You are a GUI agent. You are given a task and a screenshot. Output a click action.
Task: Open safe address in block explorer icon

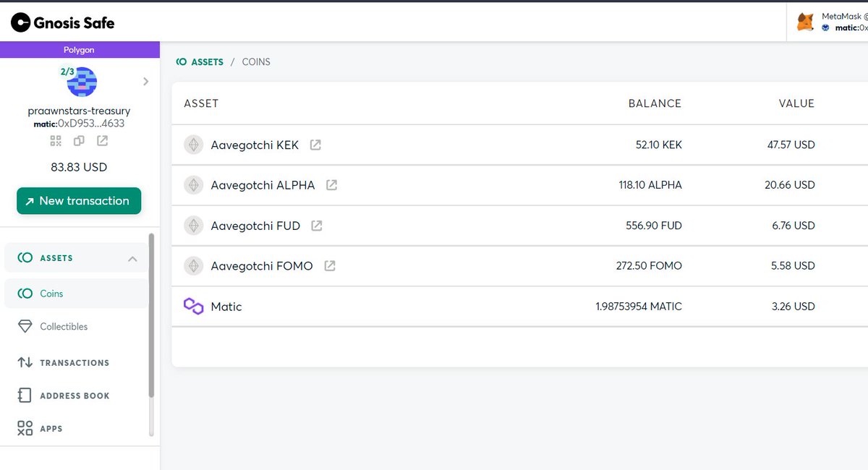pos(102,140)
